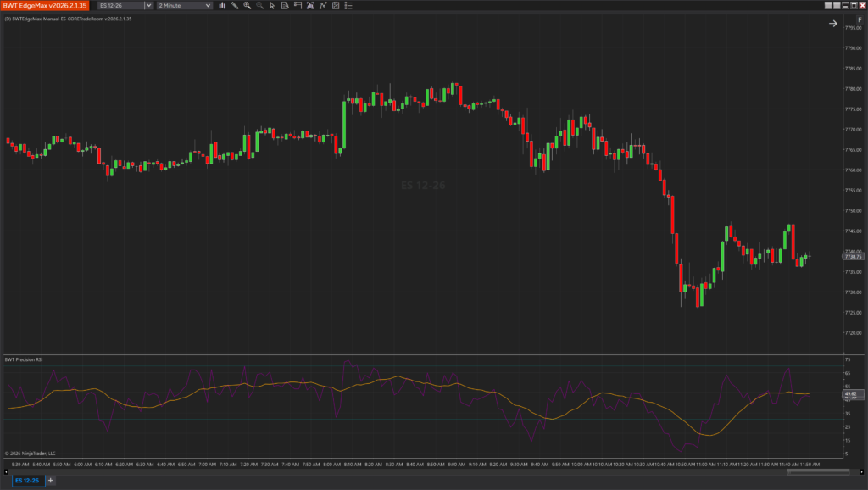Click the indicators icon in toolbar
The width and height of the screenshot is (868, 490).
pos(310,6)
